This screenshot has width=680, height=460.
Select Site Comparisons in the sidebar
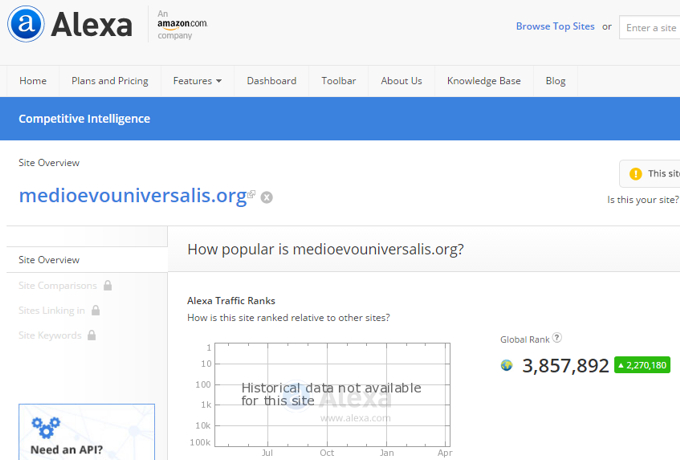click(58, 285)
